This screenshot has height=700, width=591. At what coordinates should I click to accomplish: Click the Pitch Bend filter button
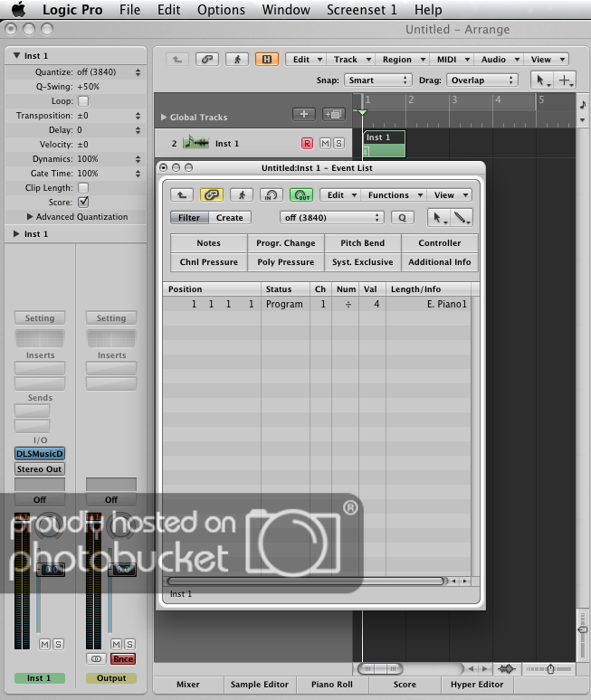click(x=363, y=243)
